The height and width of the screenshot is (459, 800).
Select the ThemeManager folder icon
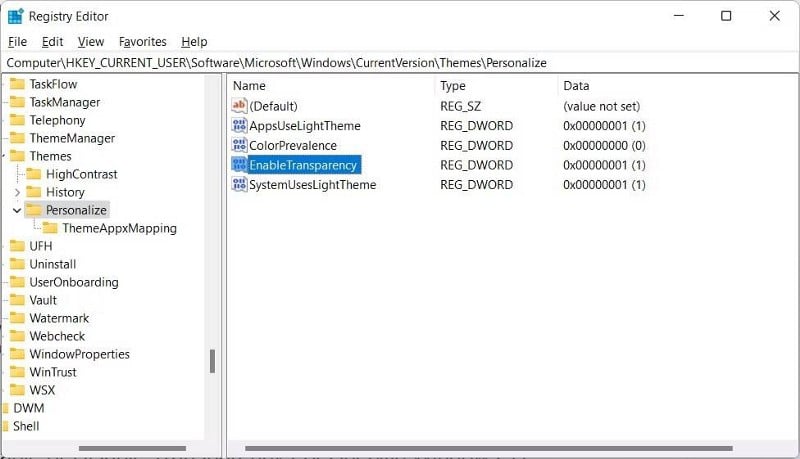(x=17, y=138)
